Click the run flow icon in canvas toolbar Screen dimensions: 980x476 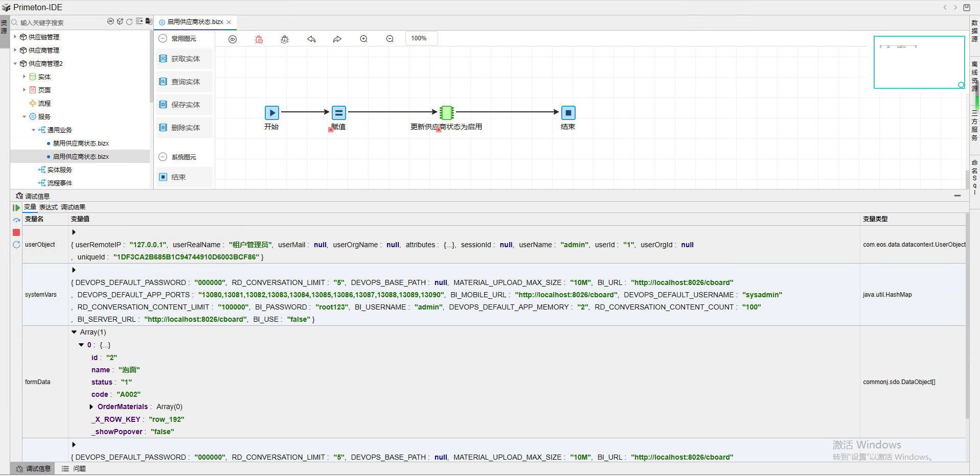click(233, 39)
